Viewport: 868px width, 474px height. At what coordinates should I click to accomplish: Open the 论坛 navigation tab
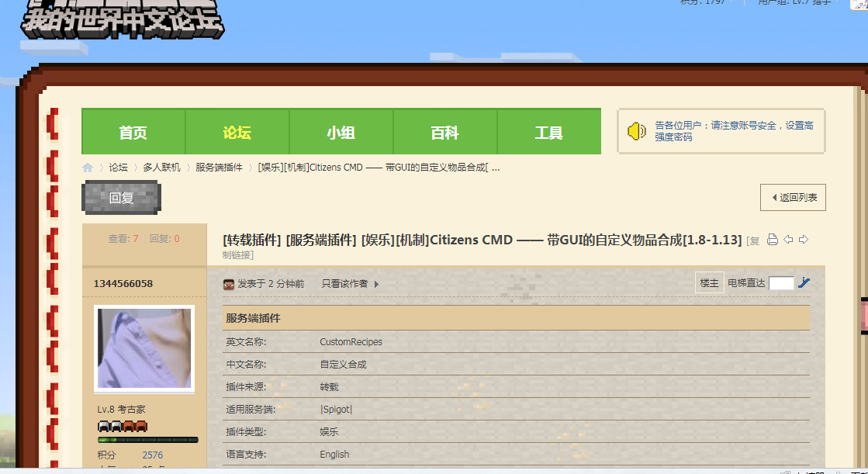[x=237, y=132]
